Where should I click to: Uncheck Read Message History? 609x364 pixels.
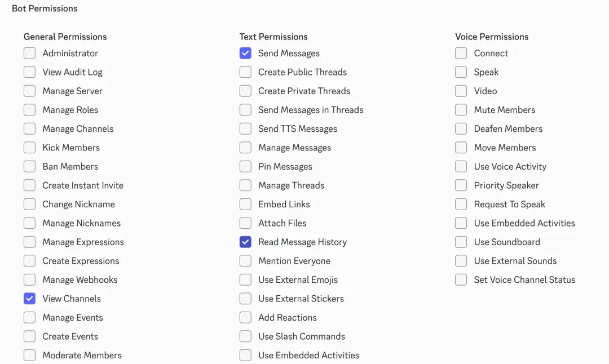[245, 242]
